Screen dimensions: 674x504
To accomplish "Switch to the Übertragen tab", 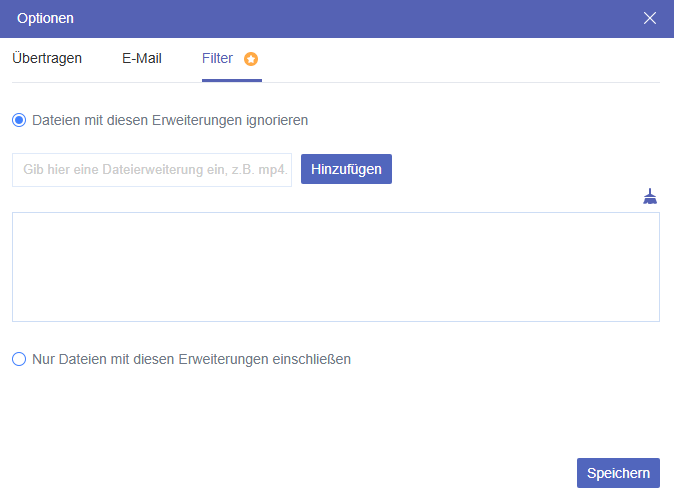I will pyautogui.click(x=47, y=58).
